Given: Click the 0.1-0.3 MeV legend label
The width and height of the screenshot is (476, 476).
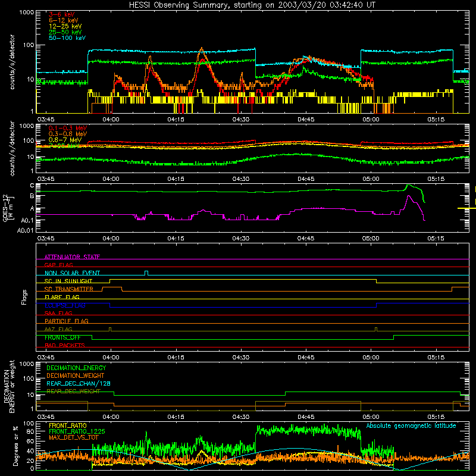Looking at the screenshot, I should [68, 128].
